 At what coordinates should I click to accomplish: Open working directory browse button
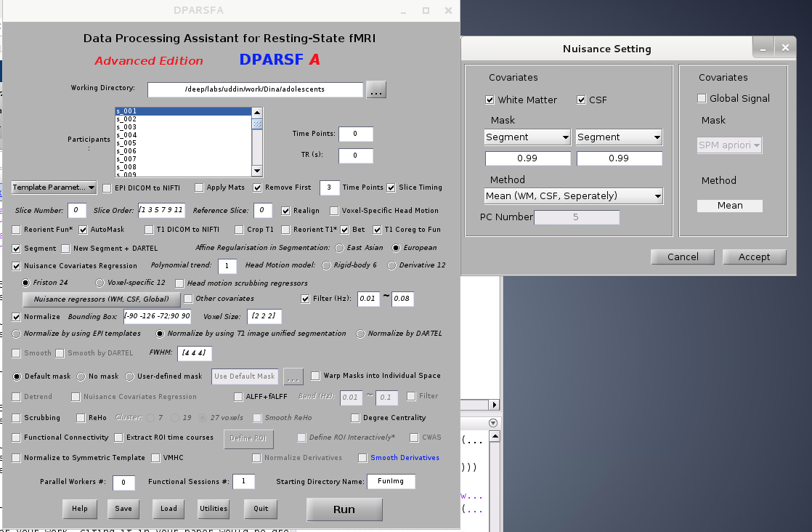(x=376, y=89)
